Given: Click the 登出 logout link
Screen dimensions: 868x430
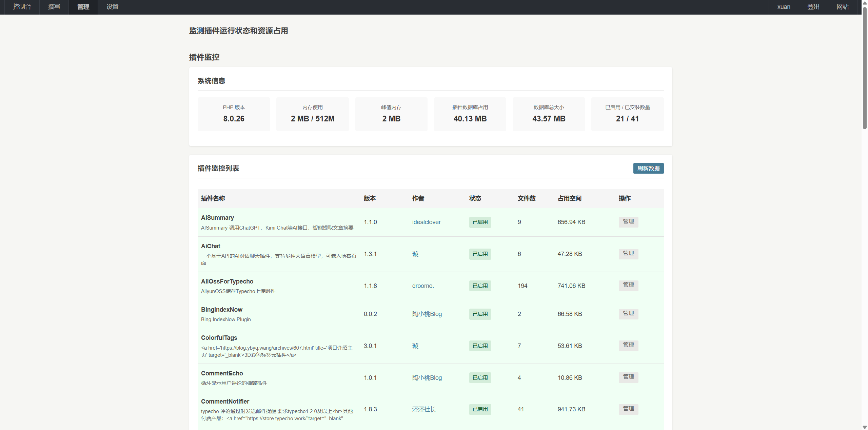Looking at the screenshot, I should [x=813, y=7].
